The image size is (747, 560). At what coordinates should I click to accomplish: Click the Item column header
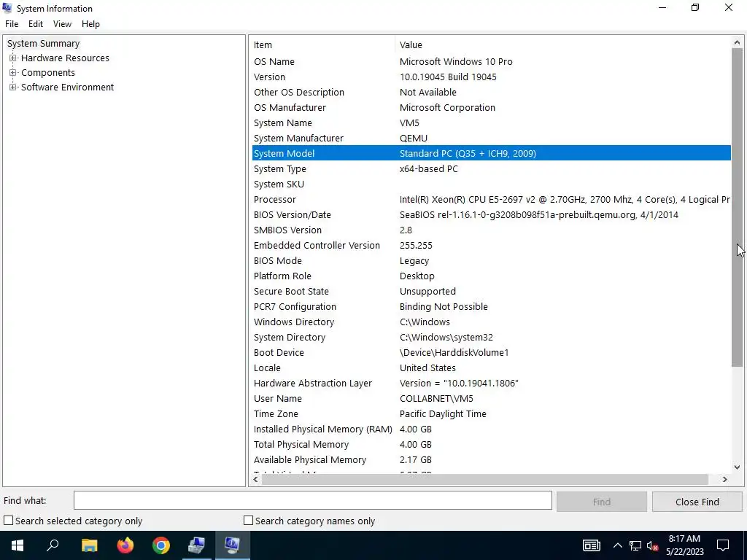323,44
